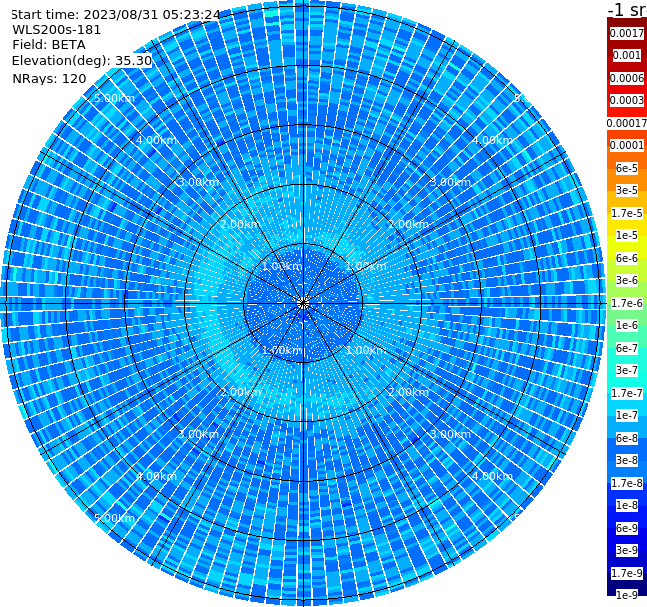
Task: Select the 1.7e-7 colorbar tick
Action: [627, 393]
